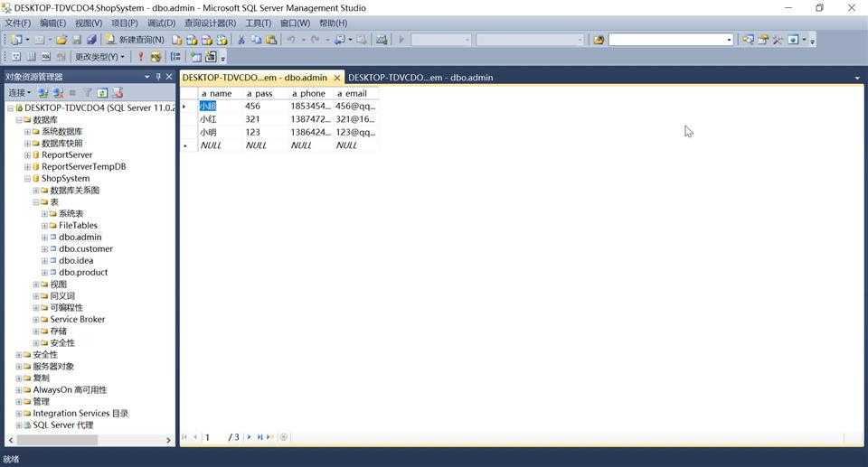Show the diagram pane icon

click(16, 56)
